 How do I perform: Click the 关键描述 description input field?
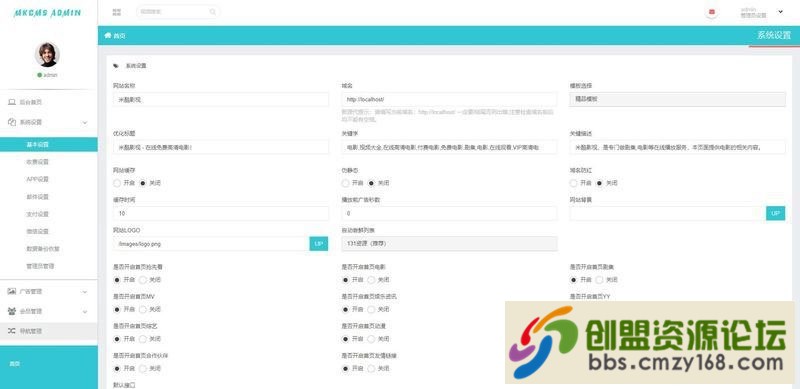coord(678,148)
